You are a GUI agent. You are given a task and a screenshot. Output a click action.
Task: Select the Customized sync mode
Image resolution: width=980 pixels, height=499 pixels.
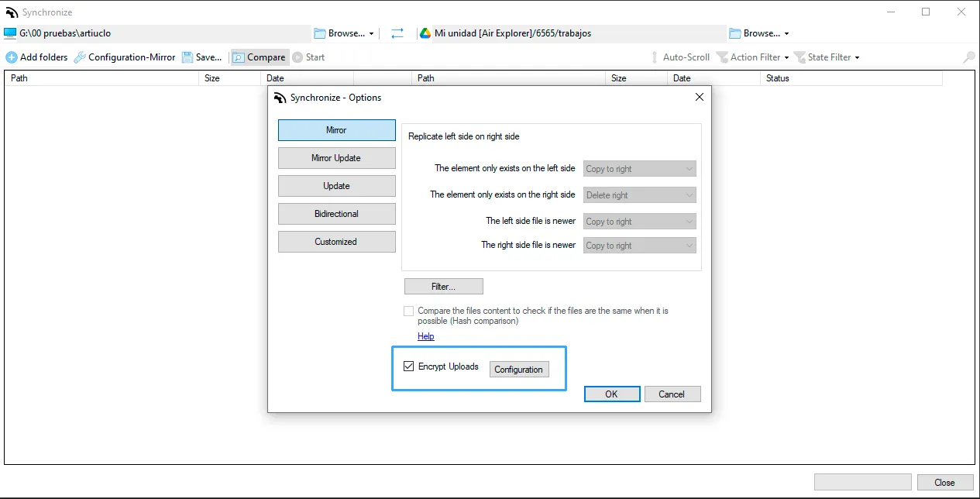click(x=336, y=242)
